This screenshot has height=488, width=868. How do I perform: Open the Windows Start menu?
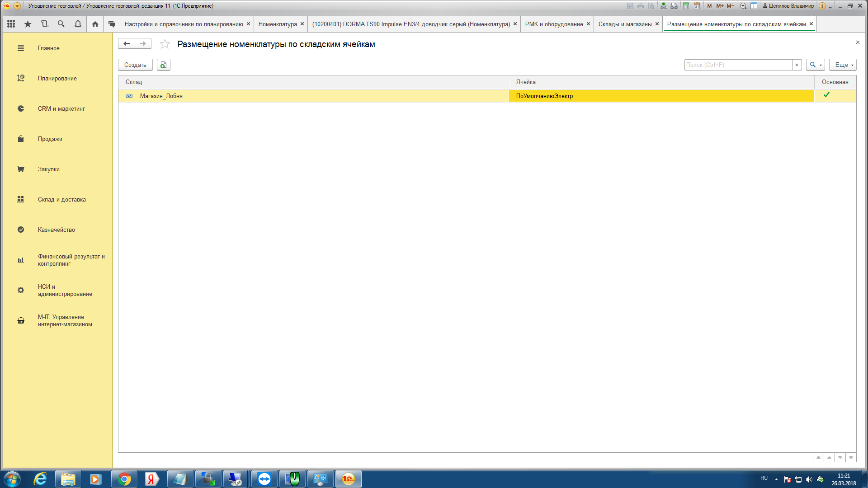[12, 479]
